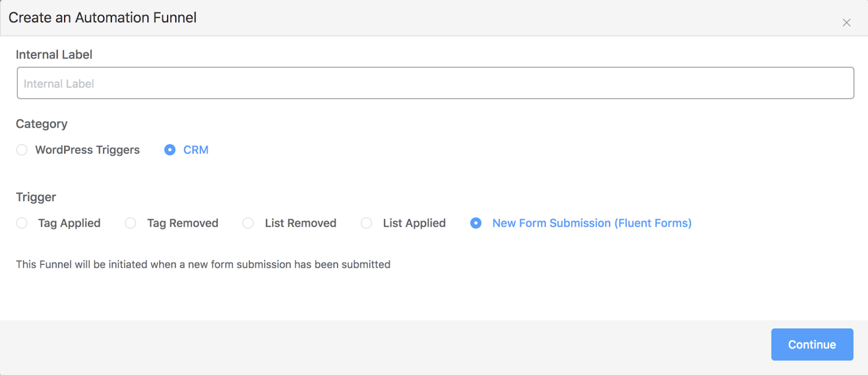This screenshot has height=375, width=868.
Task: Click the blue CRM label text
Action: pyautogui.click(x=196, y=150)
